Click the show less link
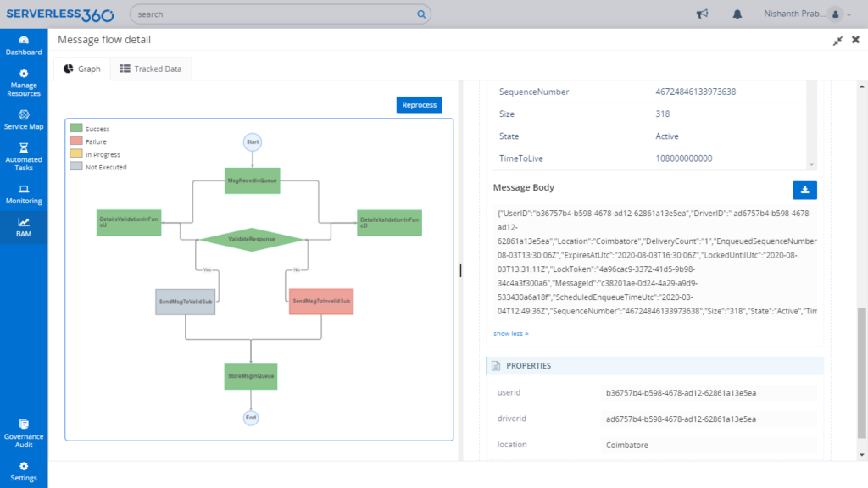Image resolution: width=868 pixels, height=488 pixels. coord(509,334)
